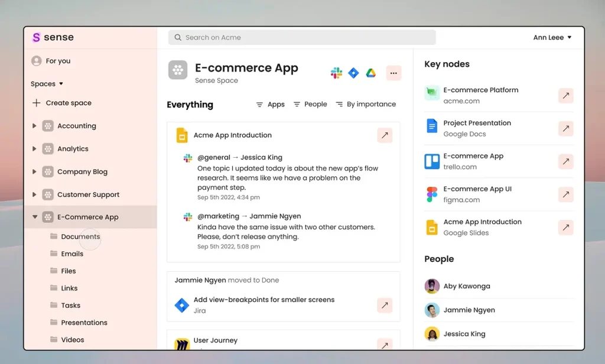
Task: Open the By importance sort option
Action: click(x=366, y=104)
